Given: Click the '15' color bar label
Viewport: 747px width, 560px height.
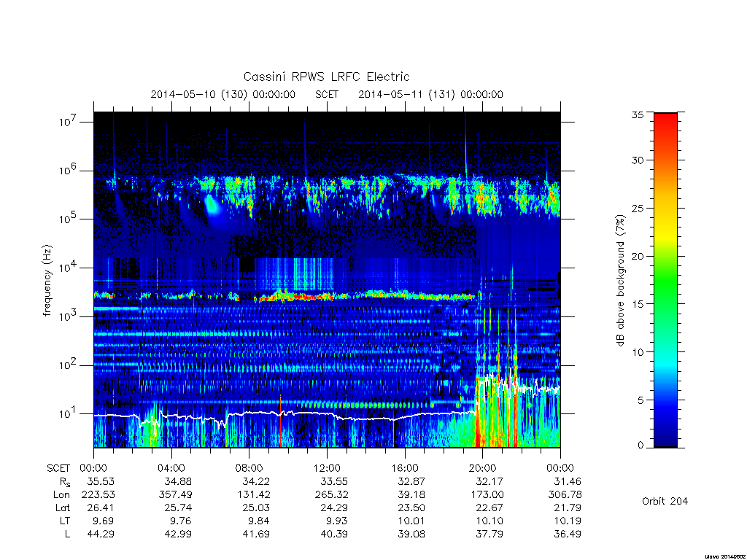Looking at the screenshot, I should tap(638, 304).
